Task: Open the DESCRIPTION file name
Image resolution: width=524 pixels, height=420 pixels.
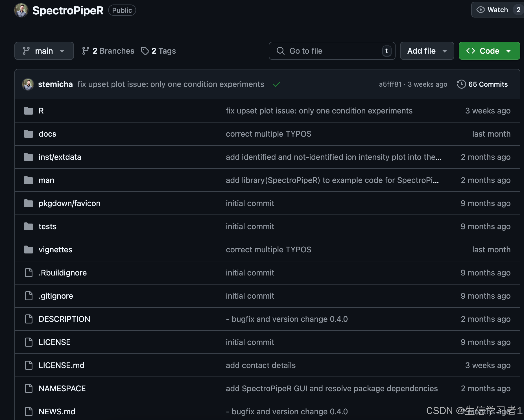Action: click(64, 319)
